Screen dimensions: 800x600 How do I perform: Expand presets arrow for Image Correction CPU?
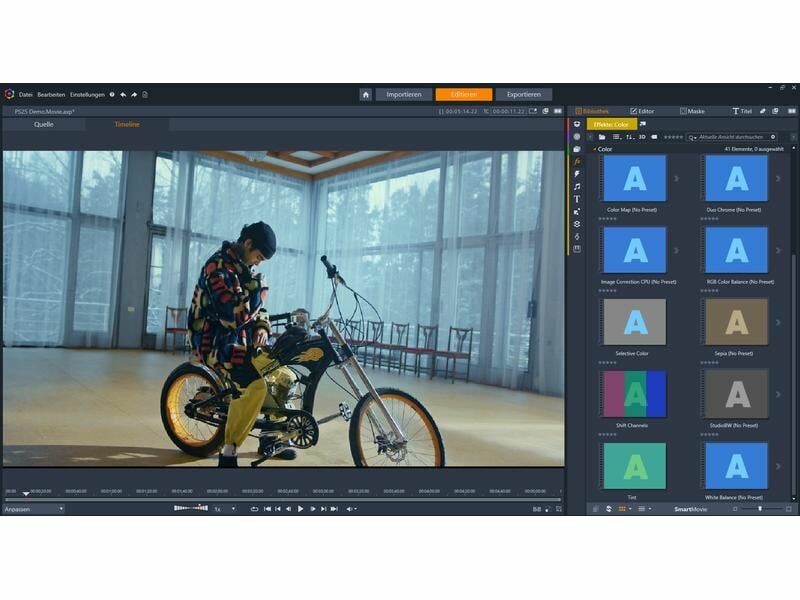pos(677,251)
